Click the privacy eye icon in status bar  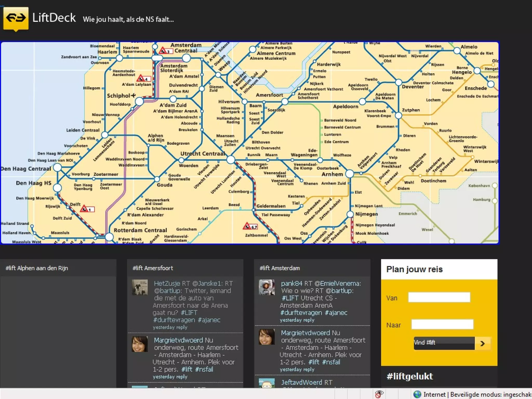(x=379, y=394)
